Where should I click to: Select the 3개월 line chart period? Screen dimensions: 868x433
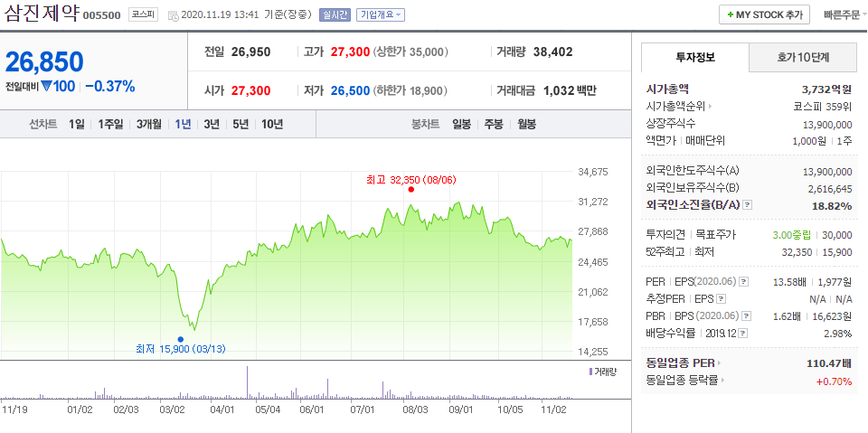[149, 124]
